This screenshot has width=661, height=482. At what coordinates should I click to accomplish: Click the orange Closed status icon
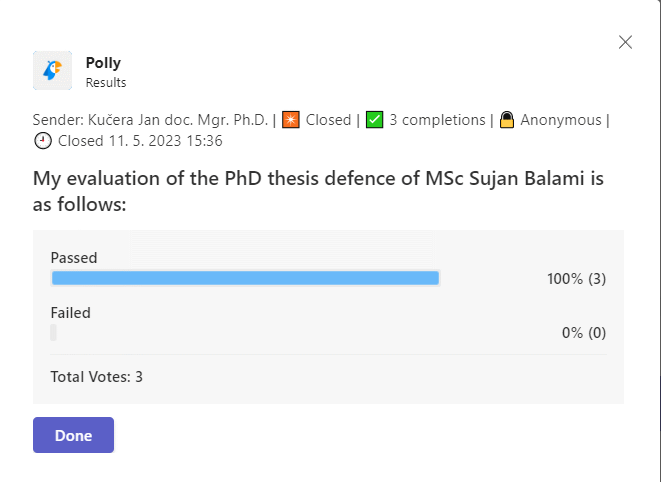291,120
